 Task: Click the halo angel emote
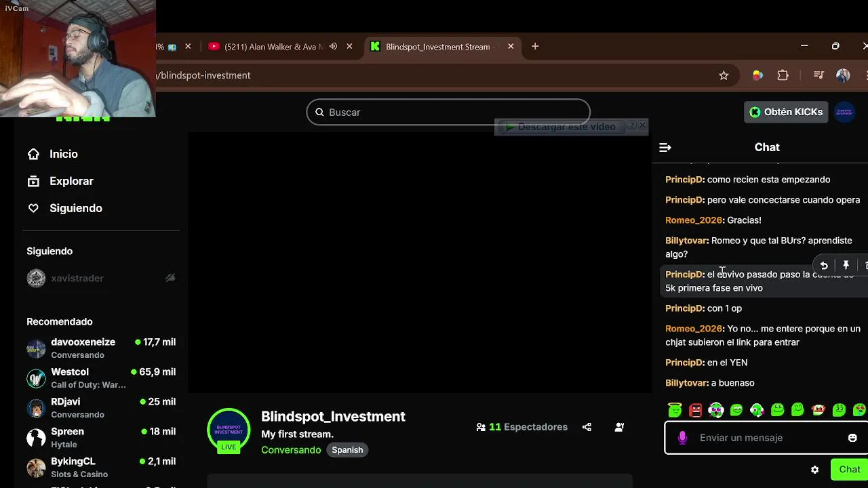click(x=675, y=409)
